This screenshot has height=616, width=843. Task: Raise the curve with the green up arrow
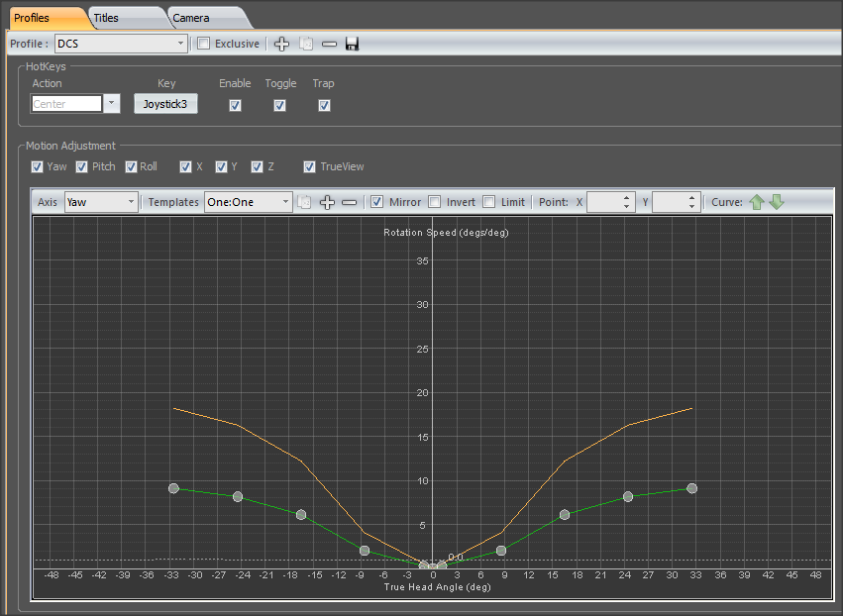757,202
